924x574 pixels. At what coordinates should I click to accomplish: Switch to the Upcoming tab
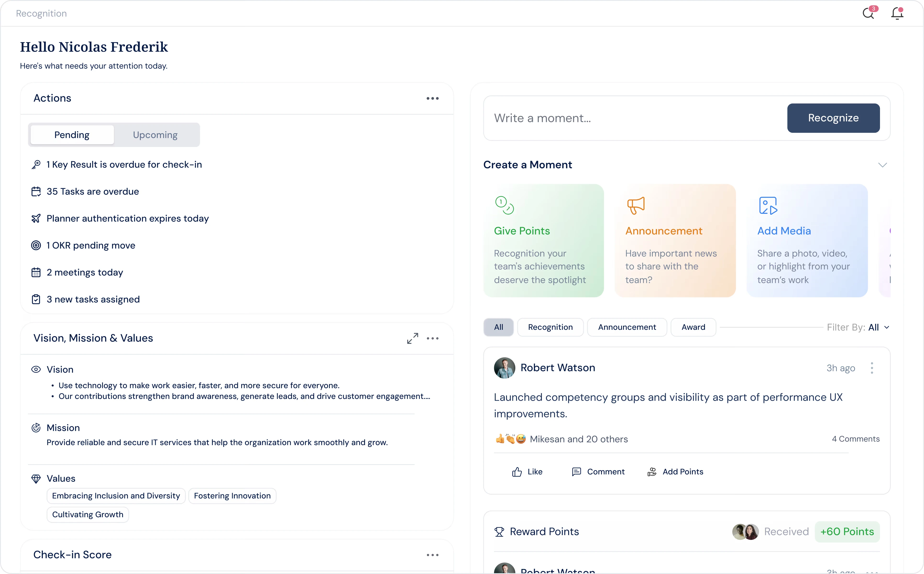pyautogui.click(x=155, y=135)
